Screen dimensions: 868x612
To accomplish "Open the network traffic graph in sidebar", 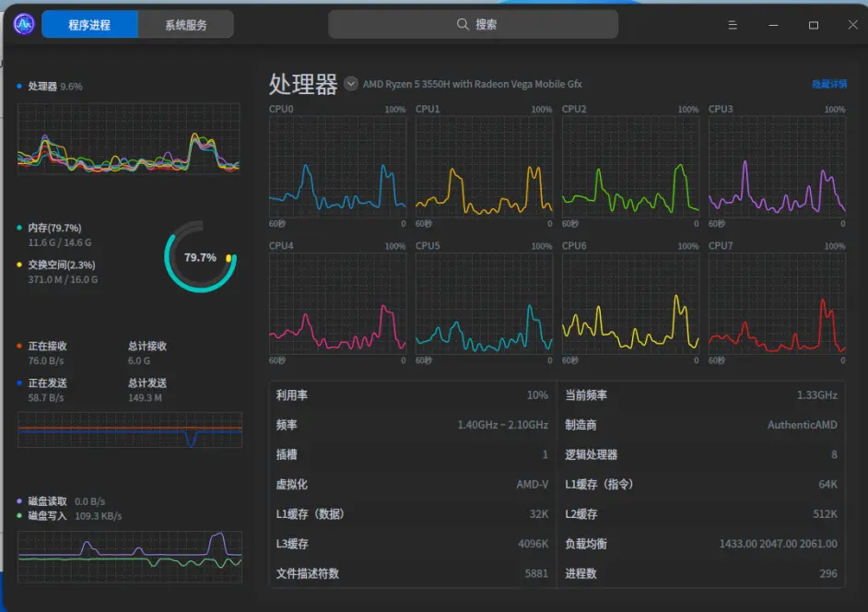I will pyautogui.click(x=130, y=430).
